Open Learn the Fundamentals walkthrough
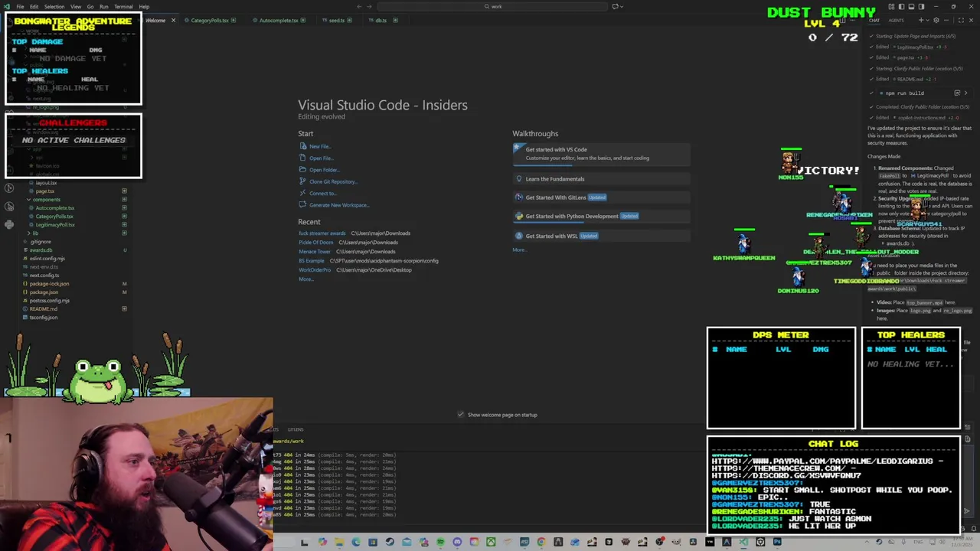This screenshot has height=551, width=980. [602, 179]
